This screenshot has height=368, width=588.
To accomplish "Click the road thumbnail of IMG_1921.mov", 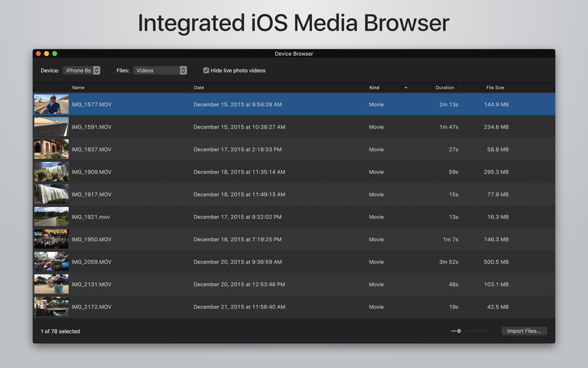I will point(51,216).
